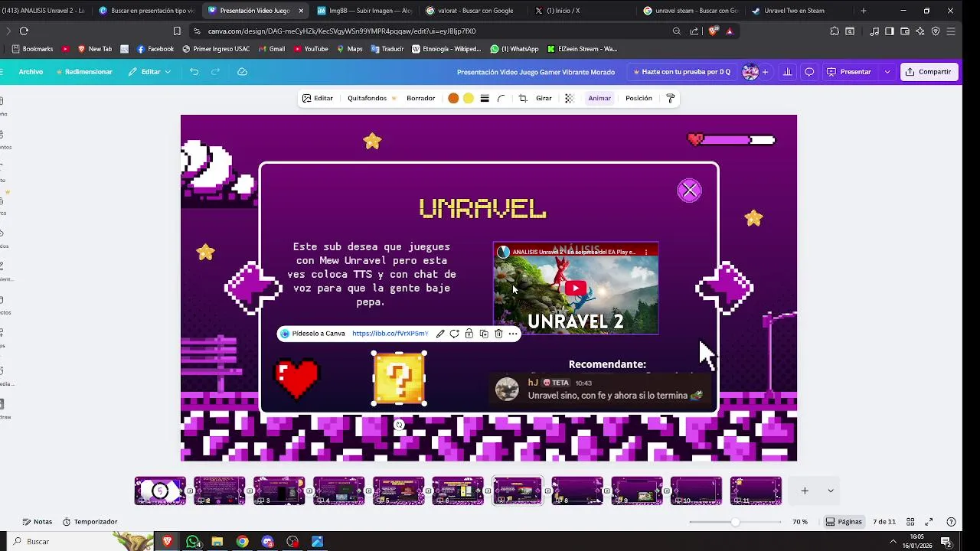Open the help question mark icon
Viewport: 980px width, 551px height.
(951, 522)
